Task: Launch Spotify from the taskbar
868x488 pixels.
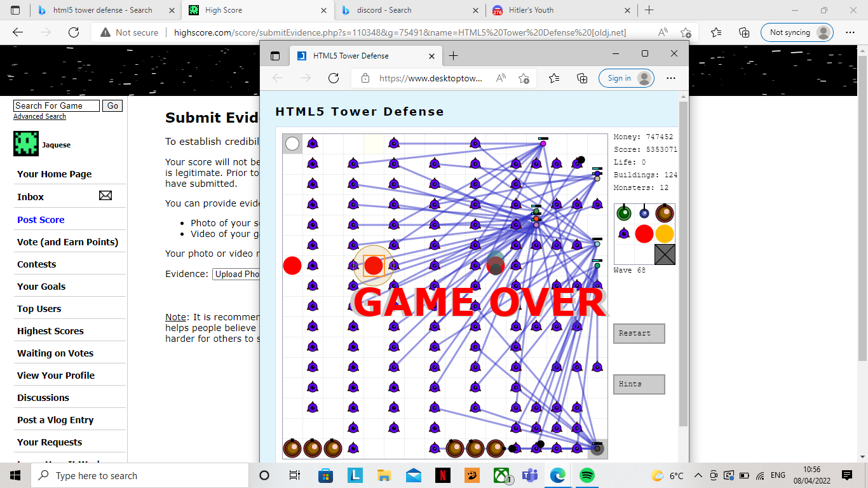Action: 586,475
